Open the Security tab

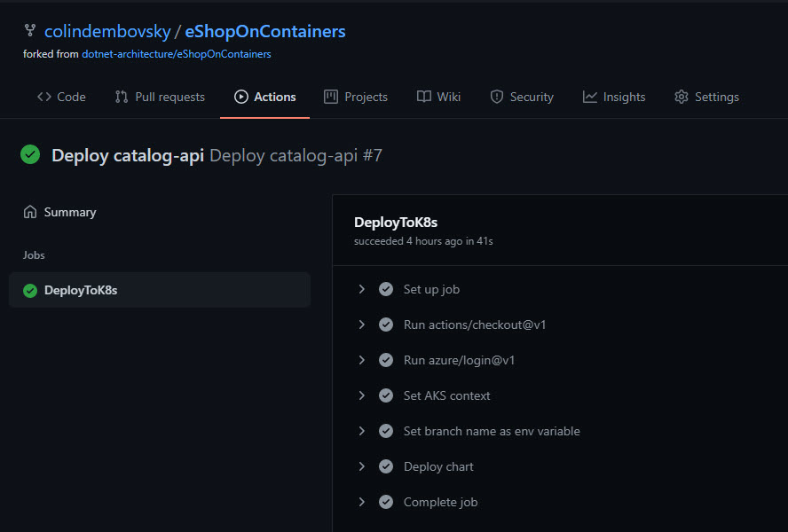[x=522, y=97]
